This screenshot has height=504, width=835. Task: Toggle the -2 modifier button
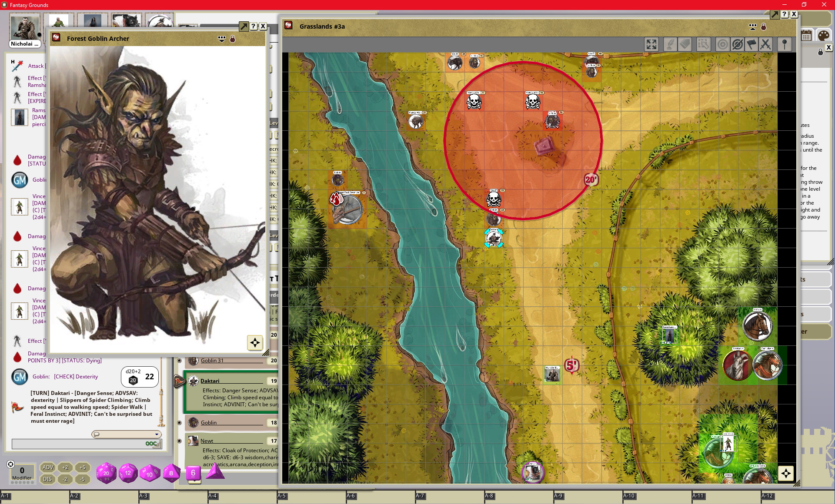tap(65, 479)
